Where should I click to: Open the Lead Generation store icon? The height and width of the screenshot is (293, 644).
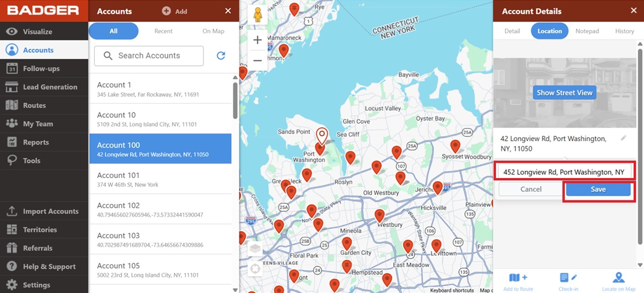click(x=12, y=87)
